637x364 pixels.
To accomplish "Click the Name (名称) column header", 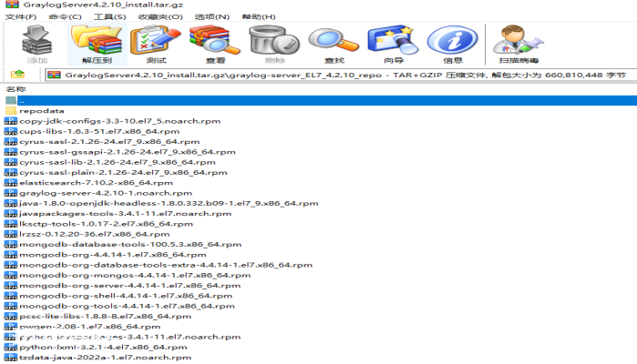I will coord(15,89).
